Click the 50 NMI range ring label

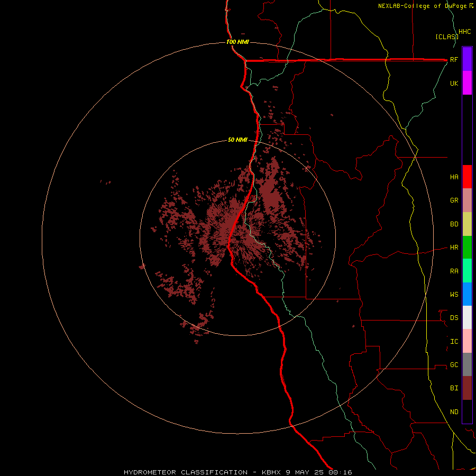(237, 140)
